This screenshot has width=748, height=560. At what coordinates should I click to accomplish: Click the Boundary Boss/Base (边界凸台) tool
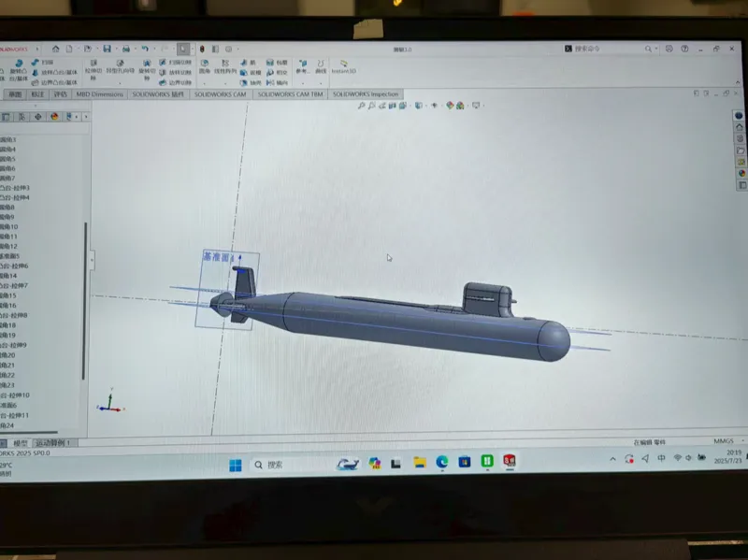coord(54,82)
